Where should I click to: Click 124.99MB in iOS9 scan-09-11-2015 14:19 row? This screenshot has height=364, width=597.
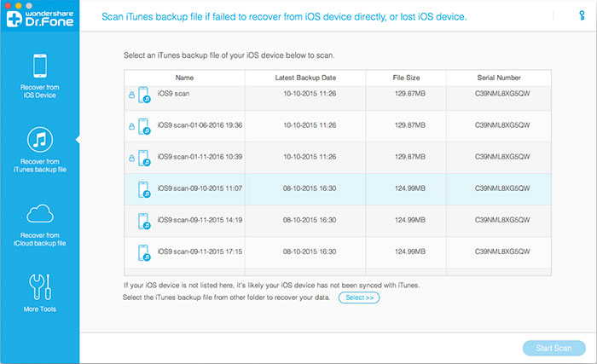tap(410, 220)
